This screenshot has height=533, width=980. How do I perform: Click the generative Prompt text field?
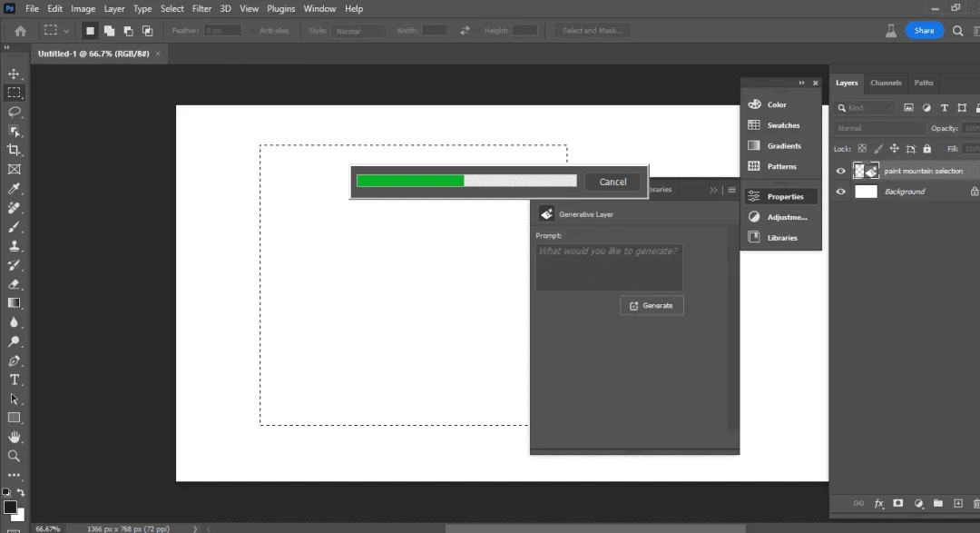(609, 267)
